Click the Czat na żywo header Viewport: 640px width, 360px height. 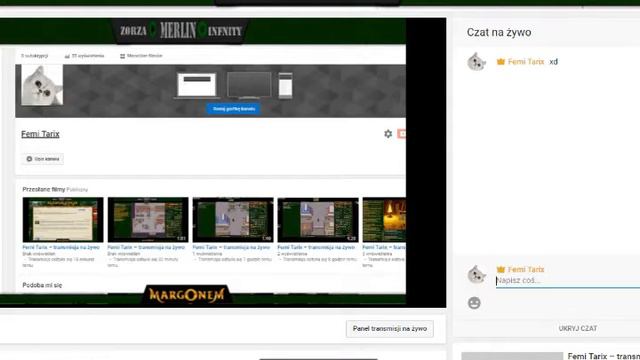[x=499, y=32]
